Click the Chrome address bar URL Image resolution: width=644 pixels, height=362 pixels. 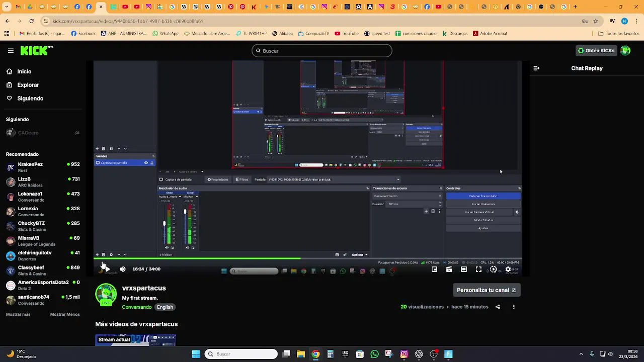pyautogui.click(x=128, y=21)
